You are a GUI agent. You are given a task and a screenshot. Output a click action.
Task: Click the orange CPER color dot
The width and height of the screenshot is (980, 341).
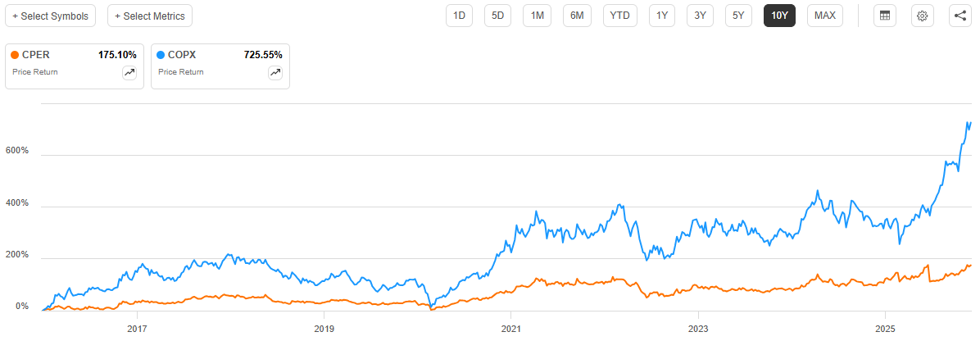click(x=16, y=55)
